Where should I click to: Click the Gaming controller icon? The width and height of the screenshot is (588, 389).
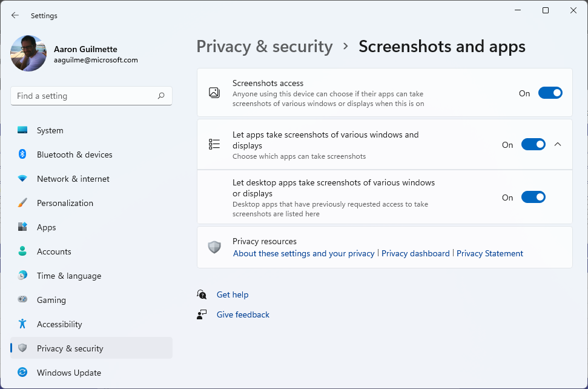pos(22,300)
